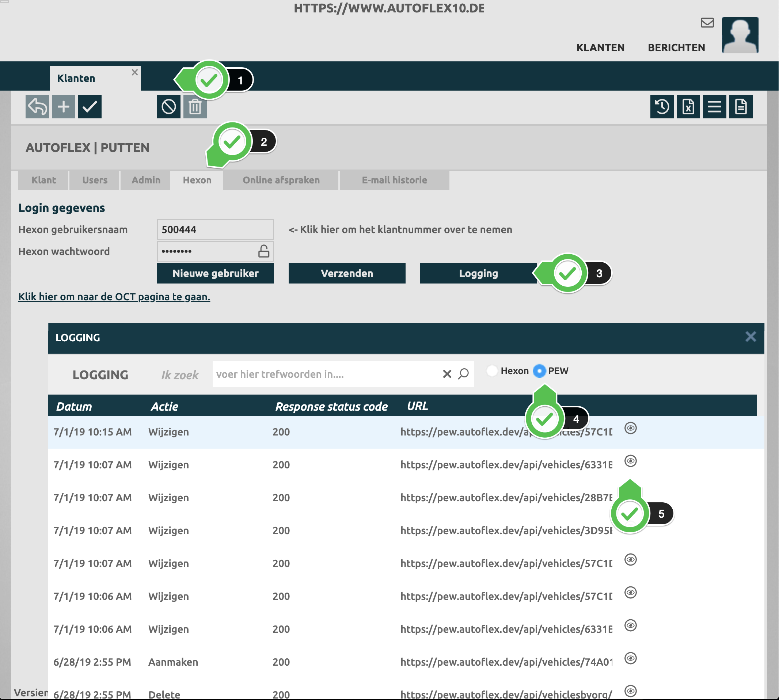
Task: Click the trash delete icon
Action: pos(195,107)
